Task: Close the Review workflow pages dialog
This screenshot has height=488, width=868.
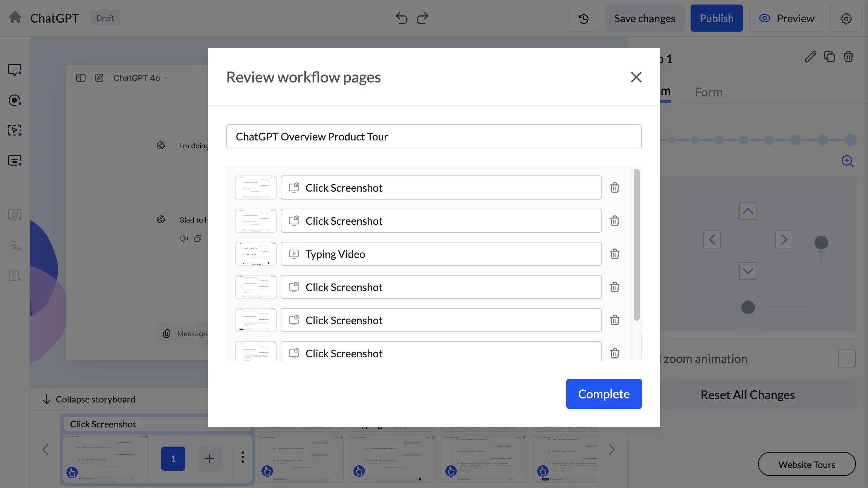Action: pos(636,77)
